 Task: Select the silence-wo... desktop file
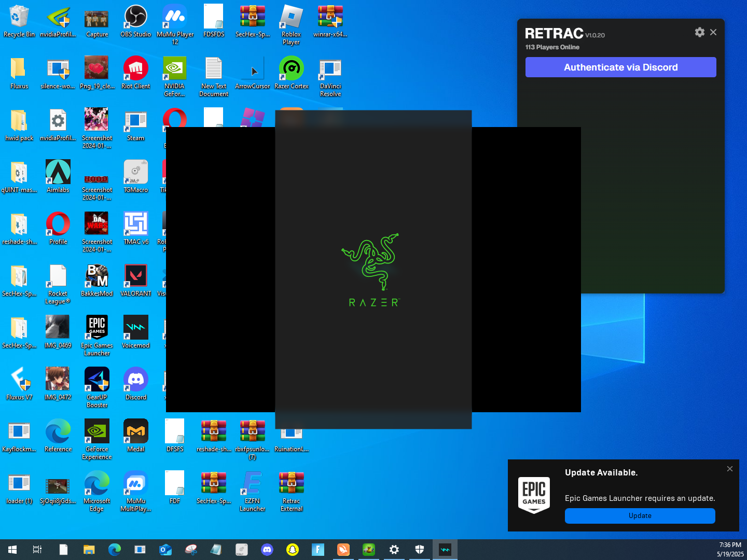(58, 73)
